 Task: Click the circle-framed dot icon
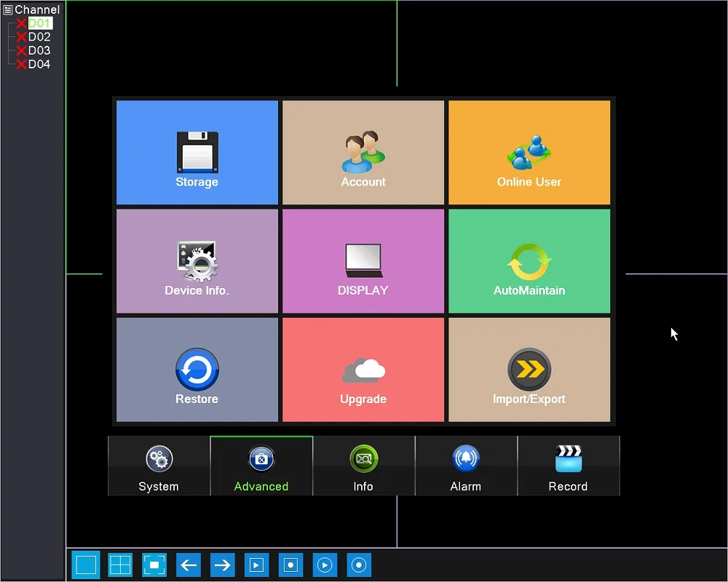point(359,565)
